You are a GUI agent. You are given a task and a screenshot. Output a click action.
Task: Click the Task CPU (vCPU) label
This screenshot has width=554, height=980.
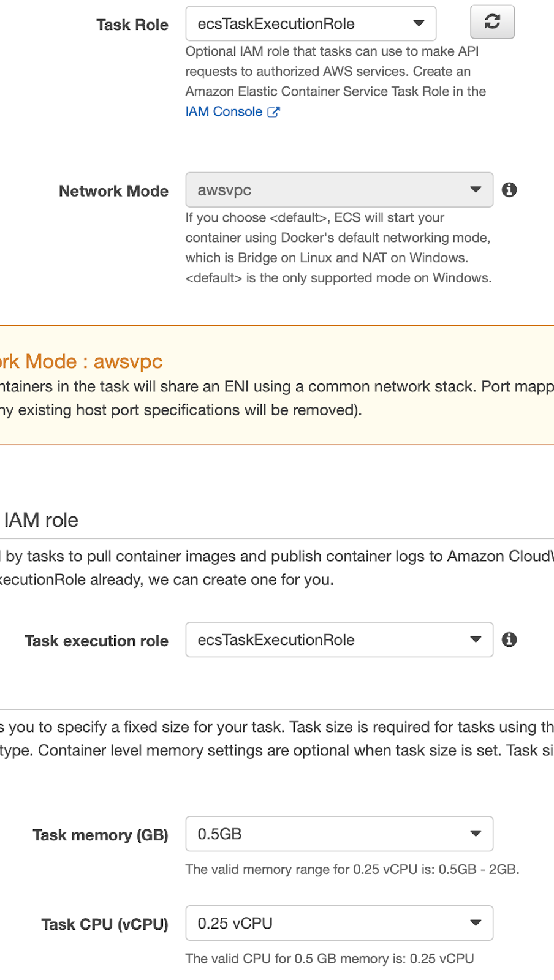[x=104, y=925]
